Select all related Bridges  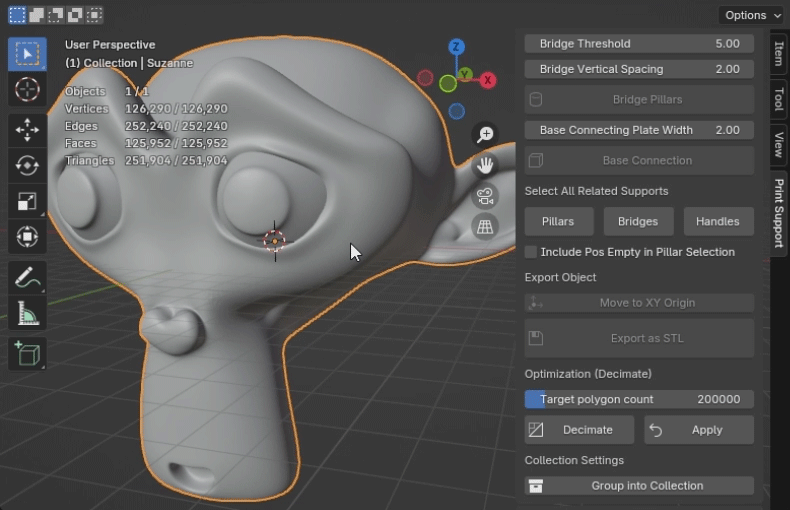(638, 221)
